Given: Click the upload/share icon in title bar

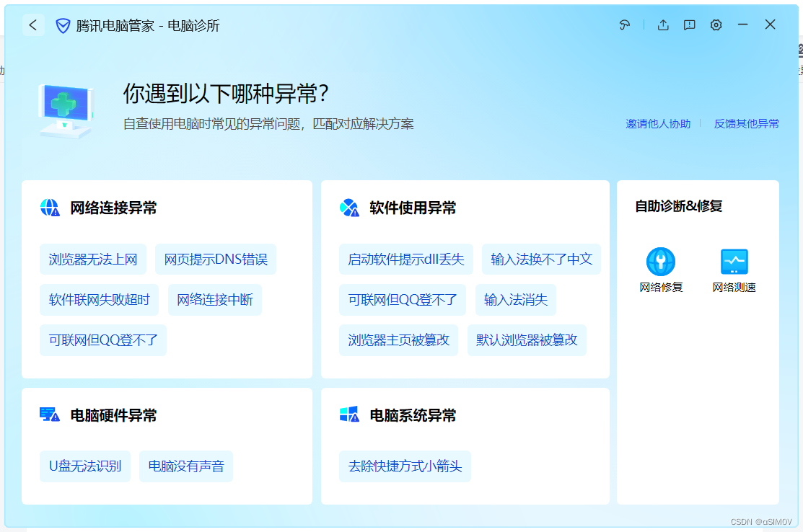Looking at the screenshot, I should 663,25.
